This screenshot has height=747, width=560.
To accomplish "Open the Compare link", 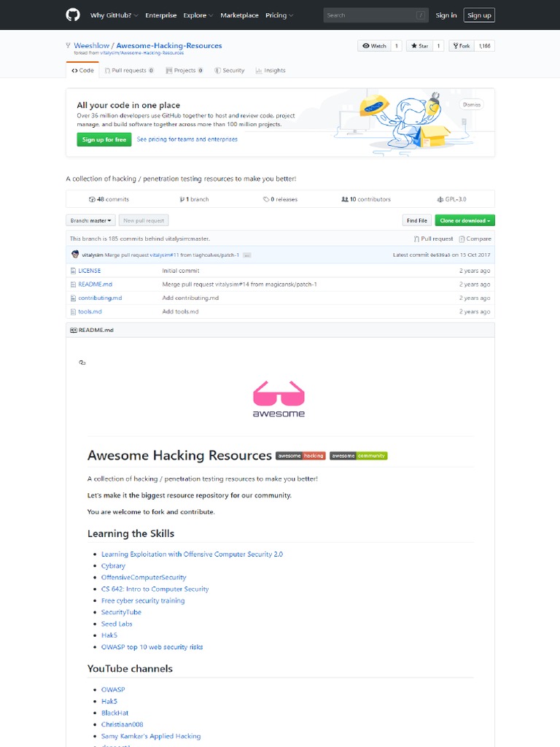I will (475, 239).
